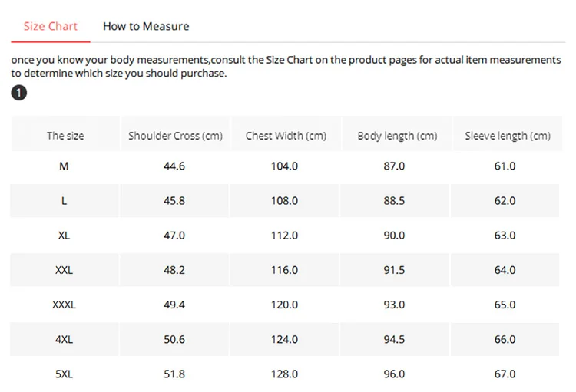Click the numbered circle 1 icon
Image resolution: width=576 pixels, height=392 pixels.
18,93
